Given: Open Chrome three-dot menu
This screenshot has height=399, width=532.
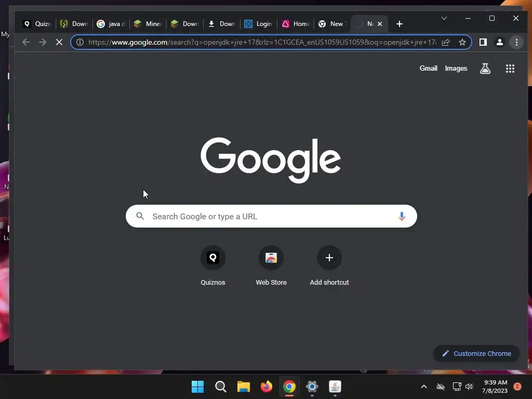Looking at the screenshot, I should [516, 42].
